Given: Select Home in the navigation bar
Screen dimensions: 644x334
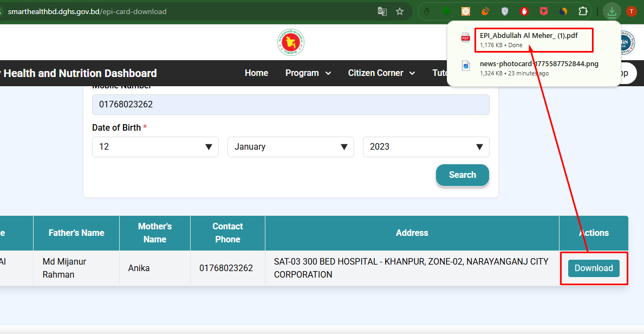Looking at the screenshot, I should 256,73.
